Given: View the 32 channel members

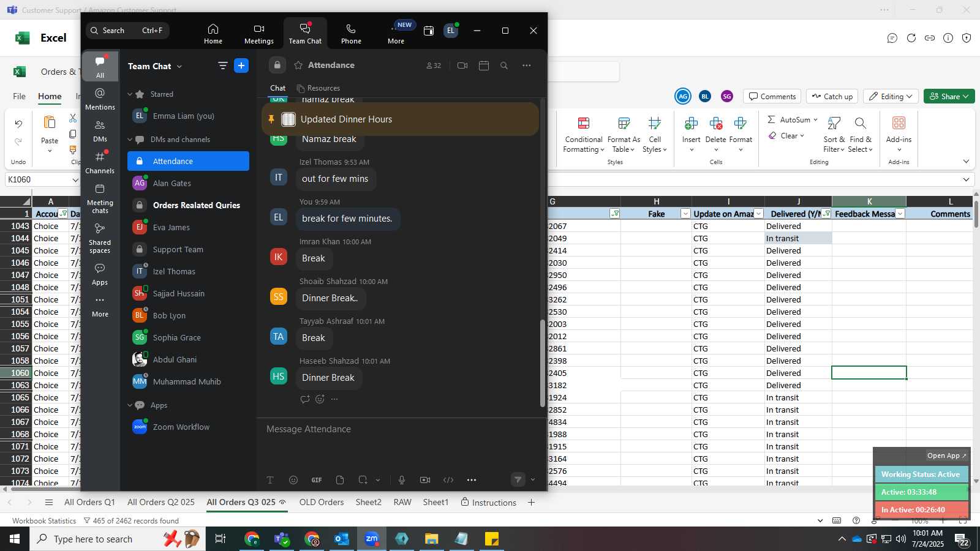Looking at the screenshot, I should (434, 66).
